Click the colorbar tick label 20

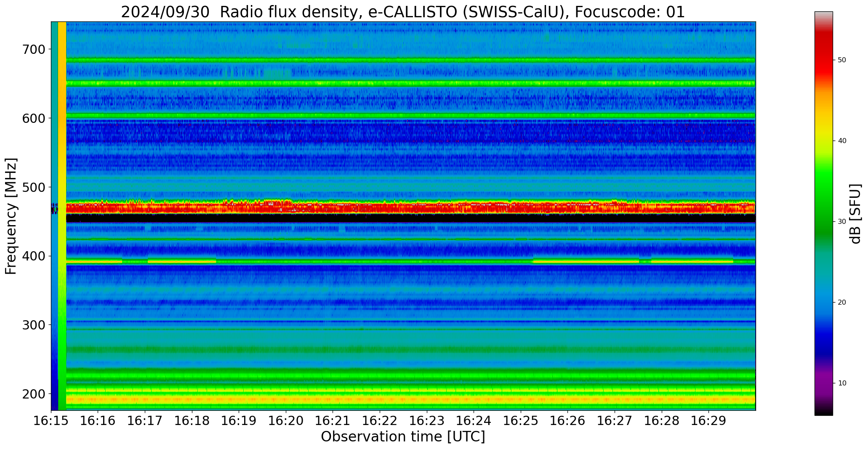coord(842,303)
